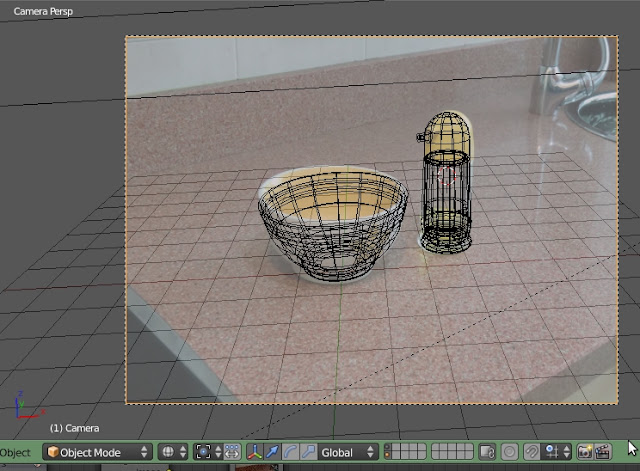The height and width of the screenshot is (471, 640).
Task: Click the wireframe bottle object
Action: click(x=445, y=182)
